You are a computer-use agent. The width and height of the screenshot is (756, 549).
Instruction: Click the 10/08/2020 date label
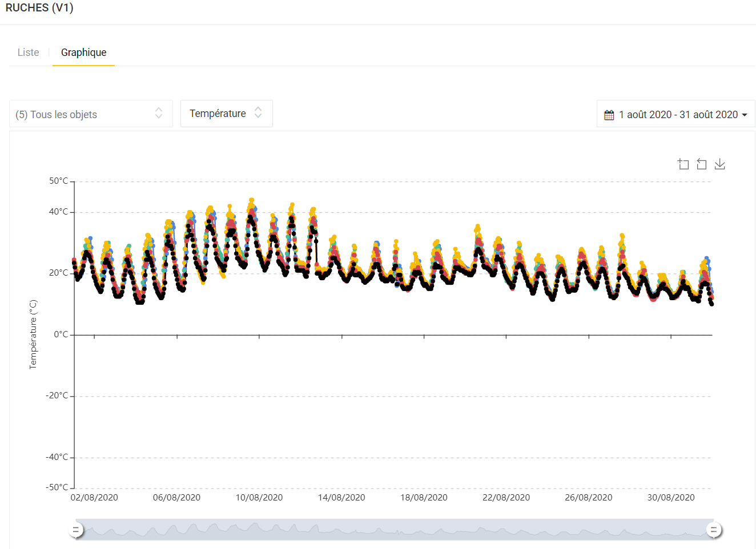click(259, 498)
